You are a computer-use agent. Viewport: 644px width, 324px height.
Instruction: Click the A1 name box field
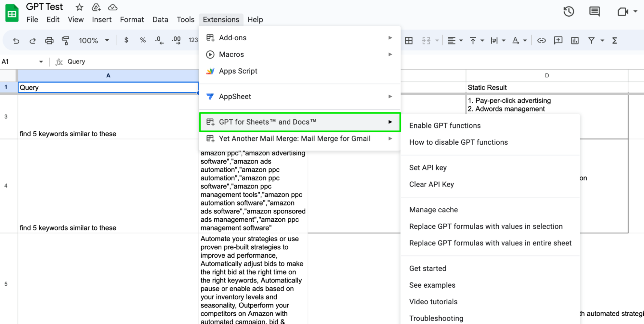click(19, 62)
